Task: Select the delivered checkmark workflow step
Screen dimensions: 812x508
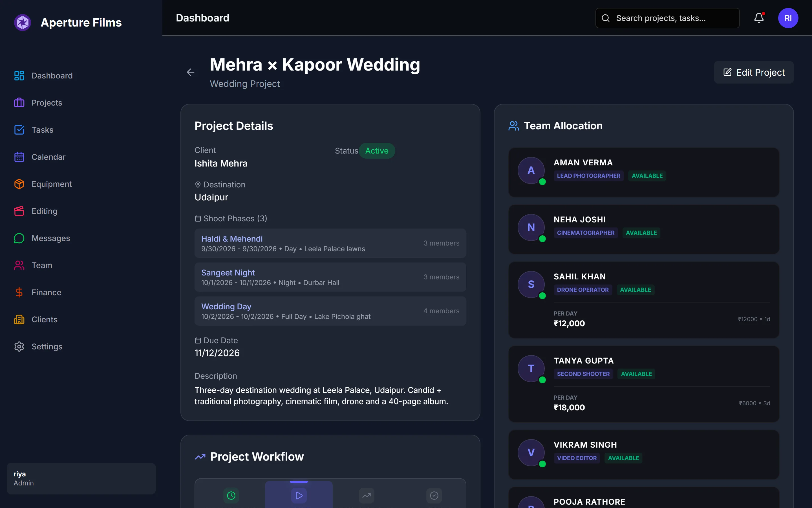Action: 434,495
